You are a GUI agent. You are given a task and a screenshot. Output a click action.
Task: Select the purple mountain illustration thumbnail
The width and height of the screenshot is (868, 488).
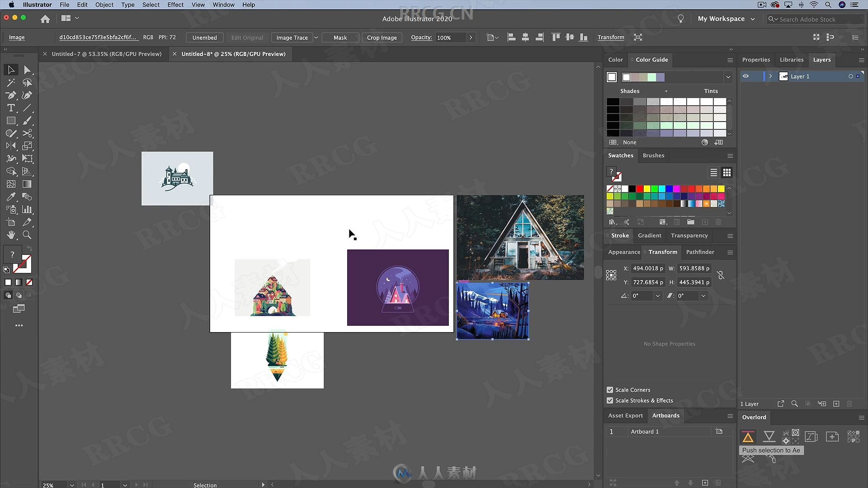coord(397,287)
